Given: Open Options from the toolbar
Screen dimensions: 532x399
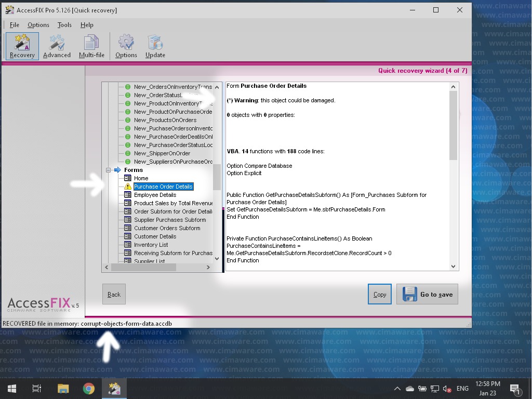Looking at the screenshot, I should coord(126,46).
